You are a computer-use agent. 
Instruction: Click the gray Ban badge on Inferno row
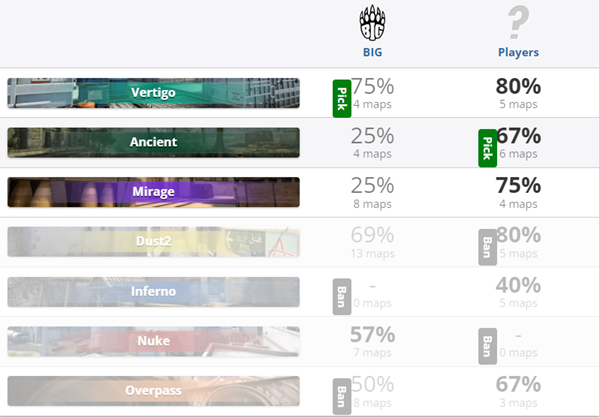pos(342,297)
